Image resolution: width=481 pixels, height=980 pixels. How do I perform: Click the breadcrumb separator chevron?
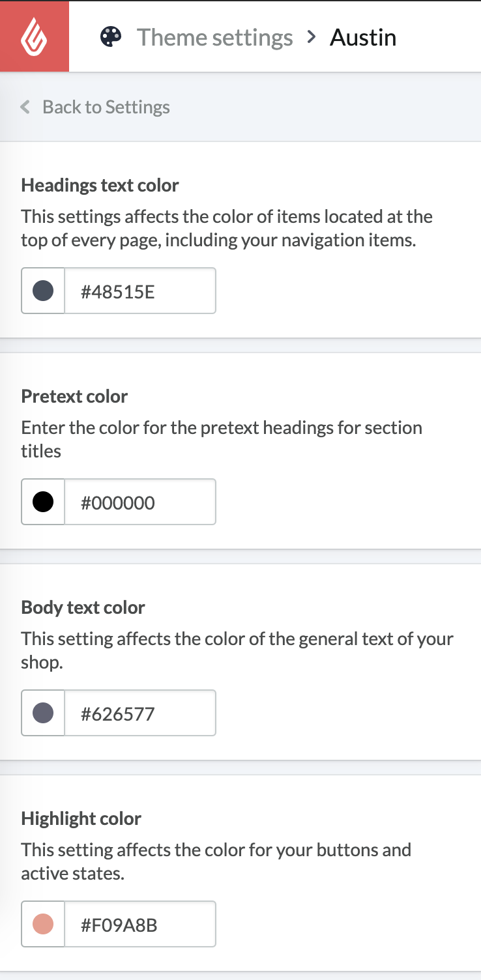click(x=312, y=37)
